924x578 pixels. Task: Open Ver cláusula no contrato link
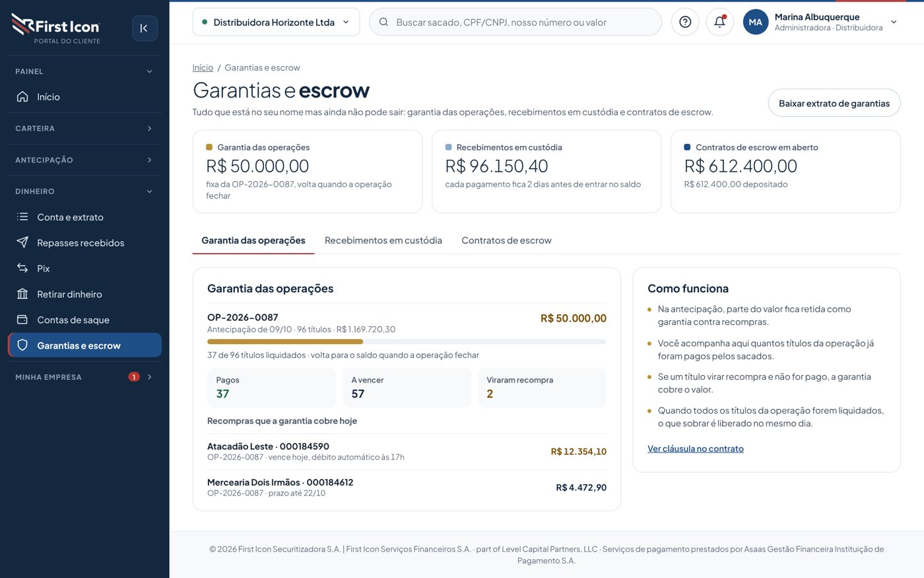696,449
